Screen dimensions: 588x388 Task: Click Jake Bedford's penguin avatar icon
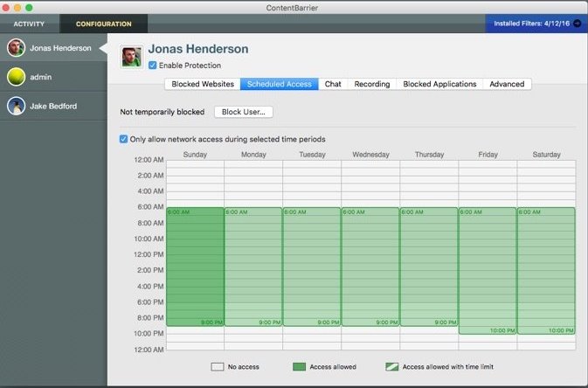click(16, 106)
